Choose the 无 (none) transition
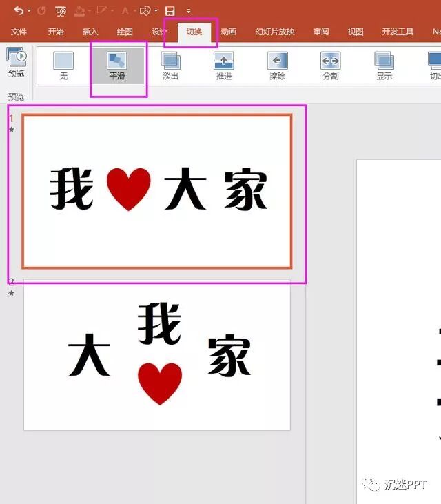The height and width of the screenshot is (504, 441). (x=63, y=66)
